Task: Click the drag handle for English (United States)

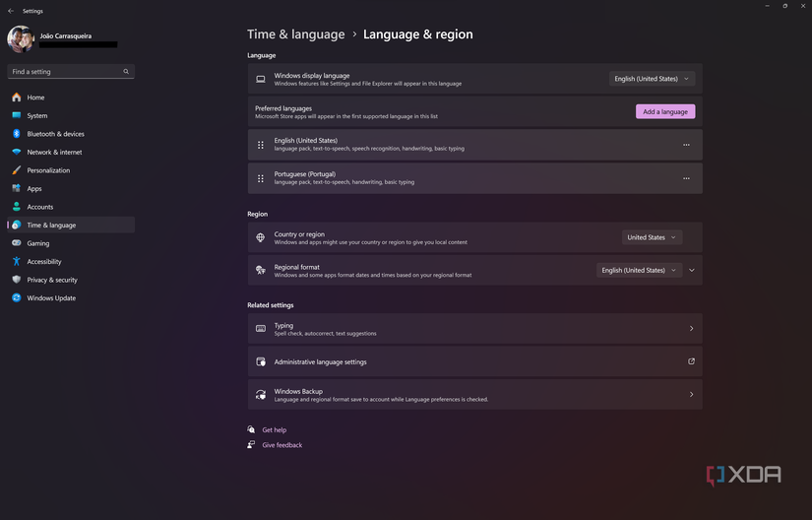Action: (x=261, y=145)
